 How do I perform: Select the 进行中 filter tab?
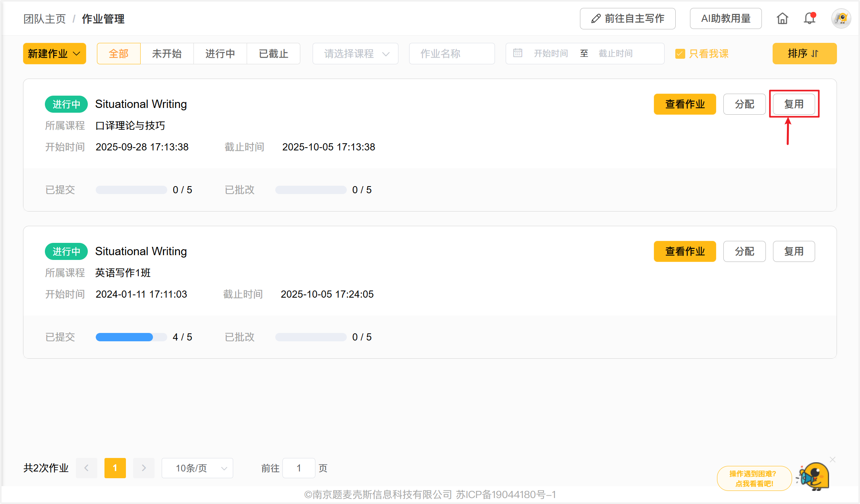220,54
